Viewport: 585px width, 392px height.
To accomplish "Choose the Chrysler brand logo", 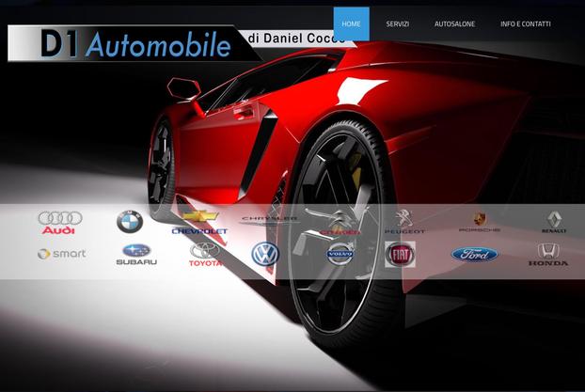I will pos(269,221).
